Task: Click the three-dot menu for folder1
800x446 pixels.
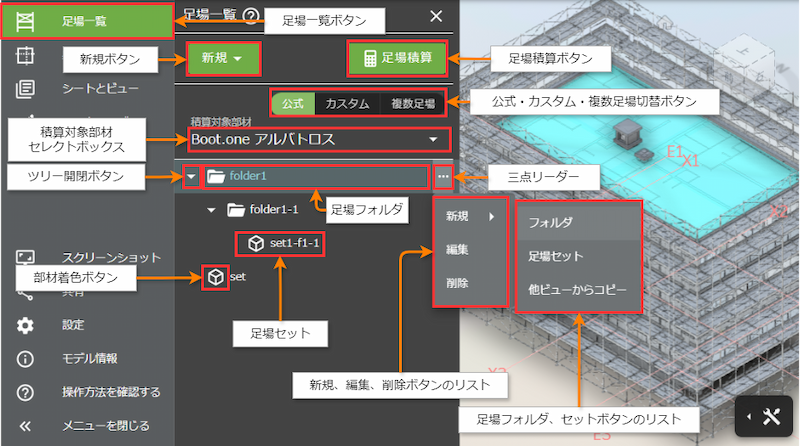Action: coord(443,177)
